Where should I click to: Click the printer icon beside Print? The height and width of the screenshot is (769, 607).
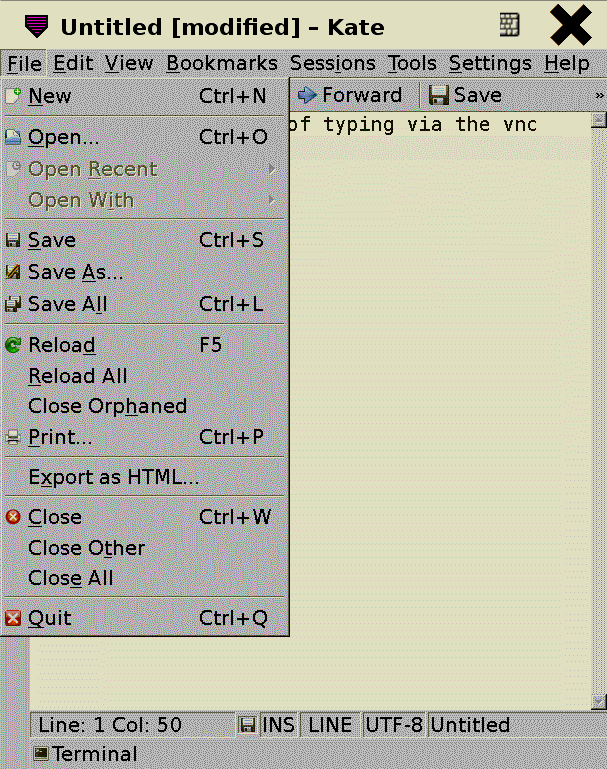point(13,437)
